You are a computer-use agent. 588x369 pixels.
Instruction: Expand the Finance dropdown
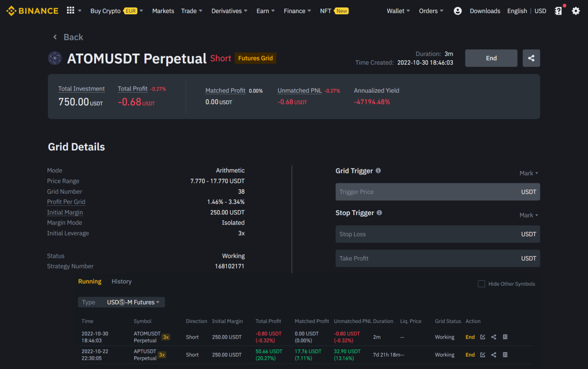[x=297, y=11]
